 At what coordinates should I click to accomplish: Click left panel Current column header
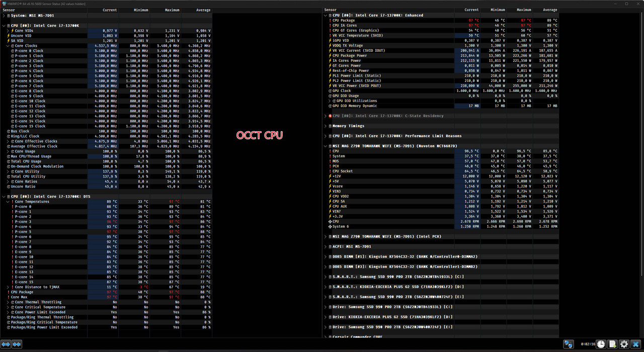point(103,10)
